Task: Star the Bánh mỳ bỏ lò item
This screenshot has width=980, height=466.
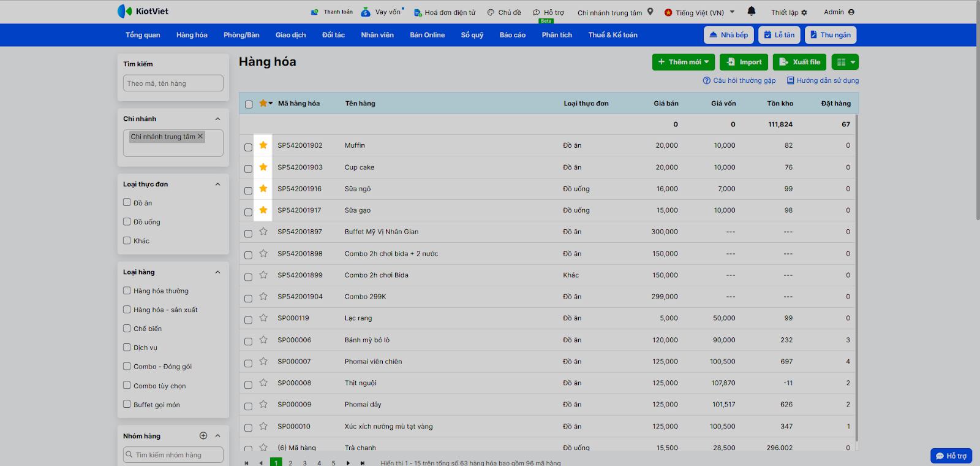Action: pos(263,340)
